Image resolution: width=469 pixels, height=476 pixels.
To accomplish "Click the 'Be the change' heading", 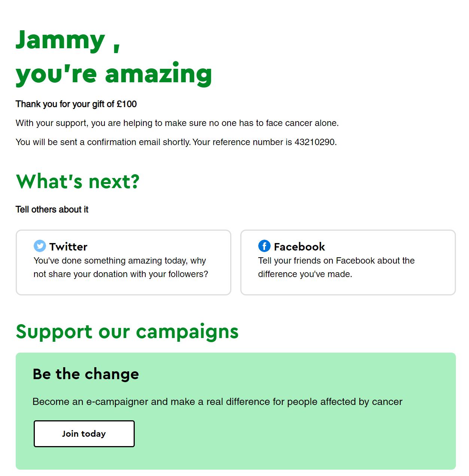I will [x=85, y=374].
